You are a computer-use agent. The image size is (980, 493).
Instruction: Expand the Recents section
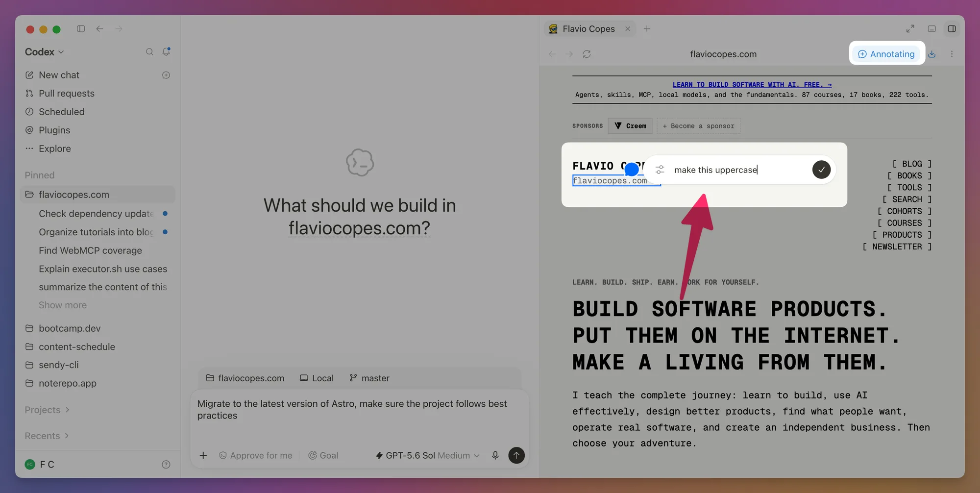point(47,436)
